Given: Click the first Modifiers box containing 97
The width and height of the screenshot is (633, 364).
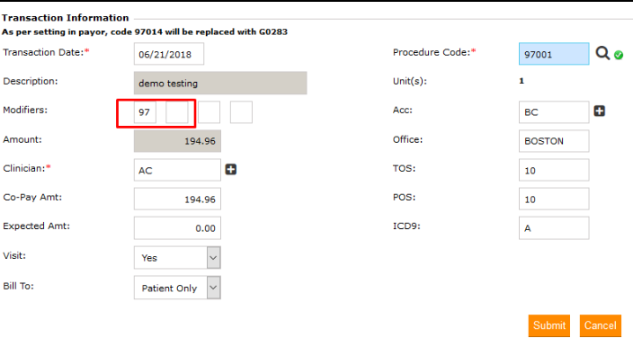Looking at the screenshot, I should pos(145,112).
